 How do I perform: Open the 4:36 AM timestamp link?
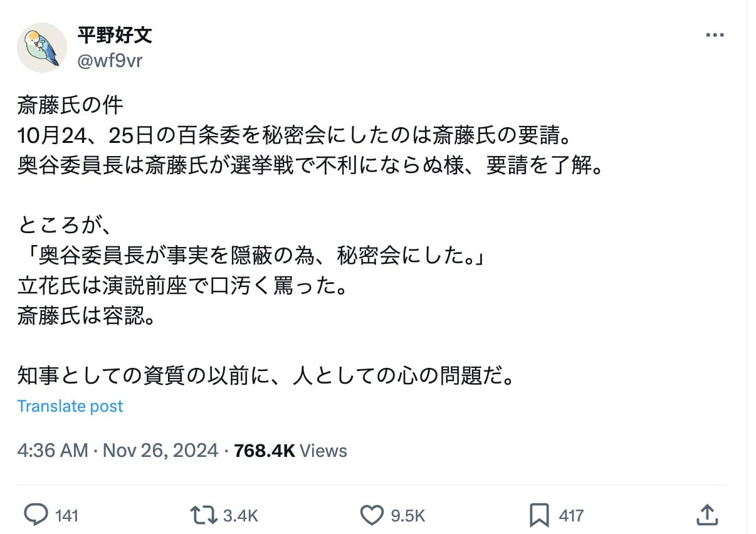pos(53,450)
